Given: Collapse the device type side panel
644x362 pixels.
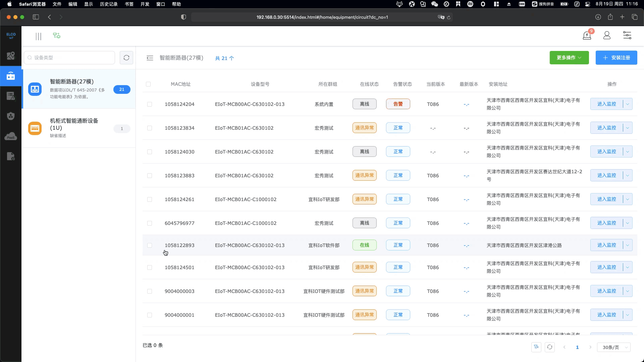Looking at the screenshot, I should tap(150, 58).
